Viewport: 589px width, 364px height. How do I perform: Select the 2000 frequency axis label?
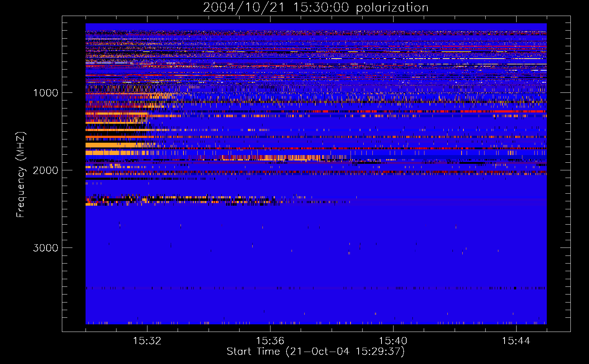[46, 170]
